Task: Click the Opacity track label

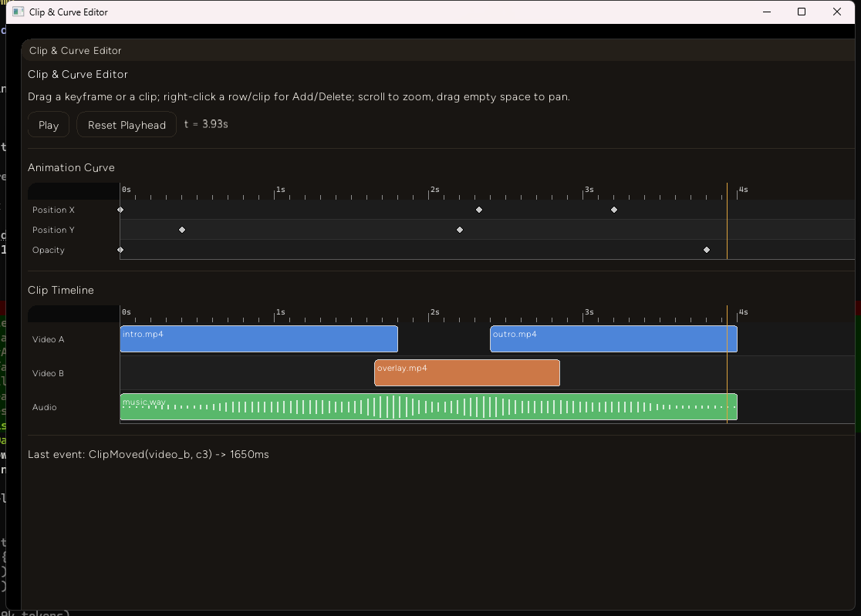Action: click(x=49, y=250)
